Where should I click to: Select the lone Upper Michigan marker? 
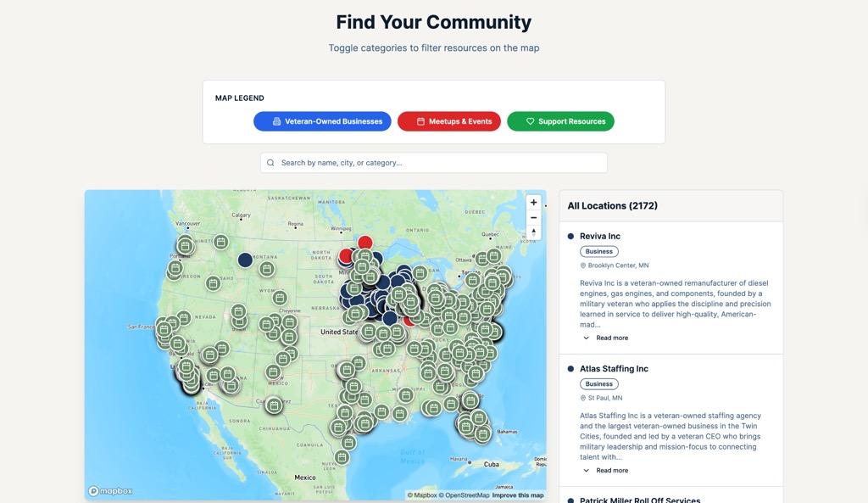pos(420,272)
